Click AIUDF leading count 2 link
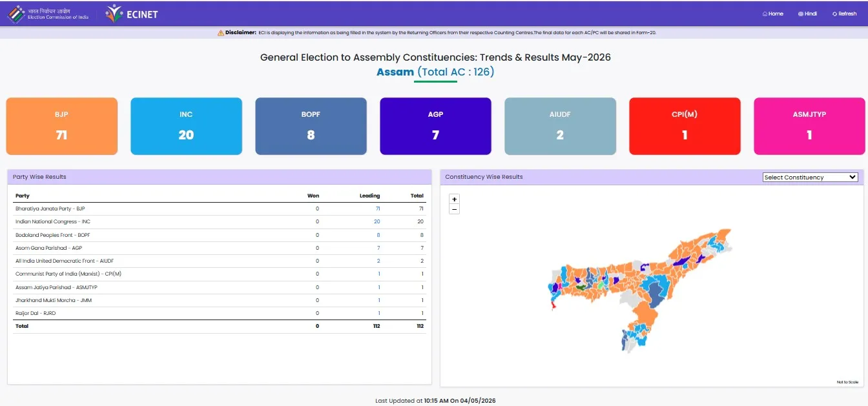 (378, 261)
